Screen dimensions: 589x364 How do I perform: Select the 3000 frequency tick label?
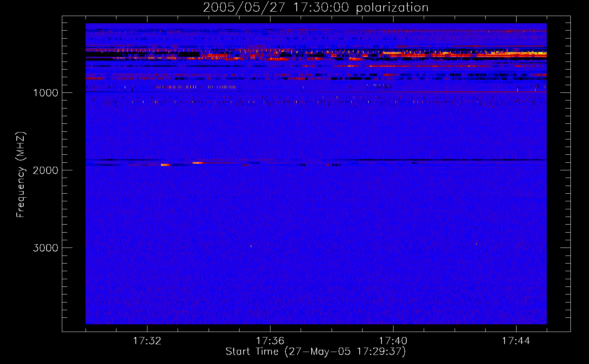(46, 248)
